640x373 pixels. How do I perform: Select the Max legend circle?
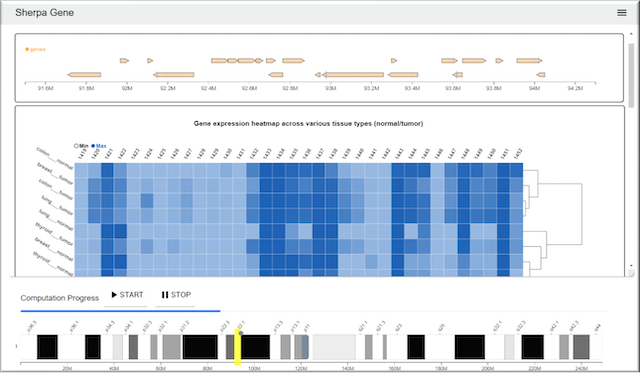93,146
